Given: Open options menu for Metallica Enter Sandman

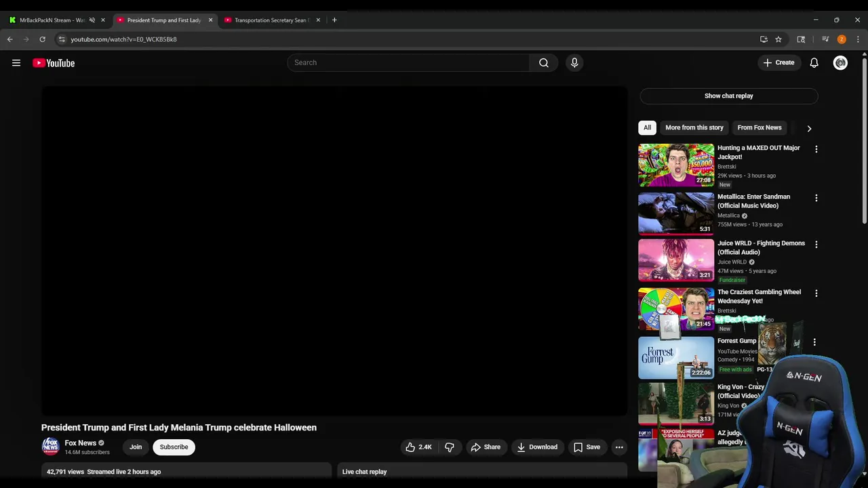Looking at the screenshot, I should (x=816, y=198).
